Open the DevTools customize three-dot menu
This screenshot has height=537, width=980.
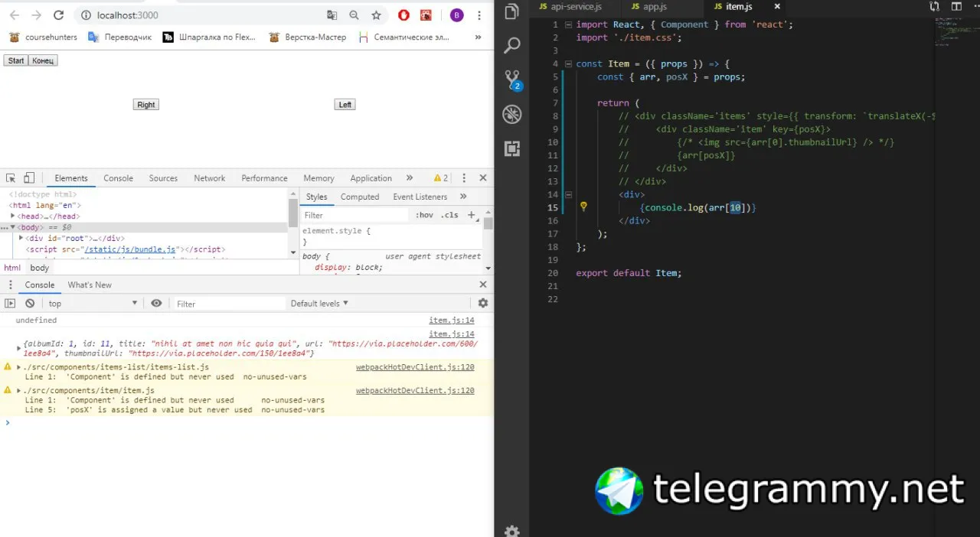pos(464,178)
